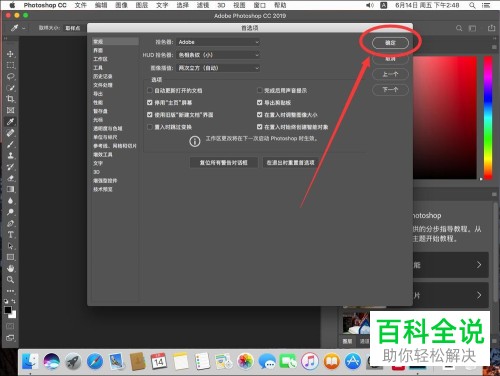Viewport: 500px width, 376px height.
Task: Enable 自动更新打开的文档 checkbox
Action: [x=150, y=90]
